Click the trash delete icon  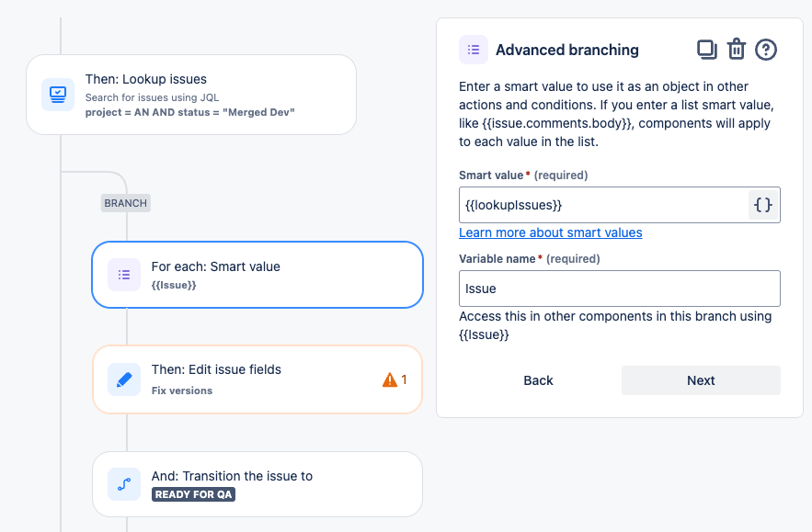pyautogui.click(x=736, y=50)
